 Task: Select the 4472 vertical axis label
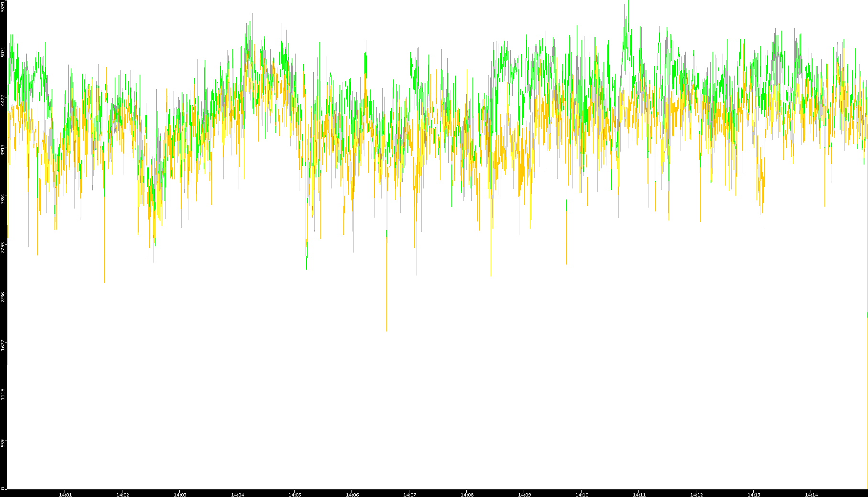3,100
